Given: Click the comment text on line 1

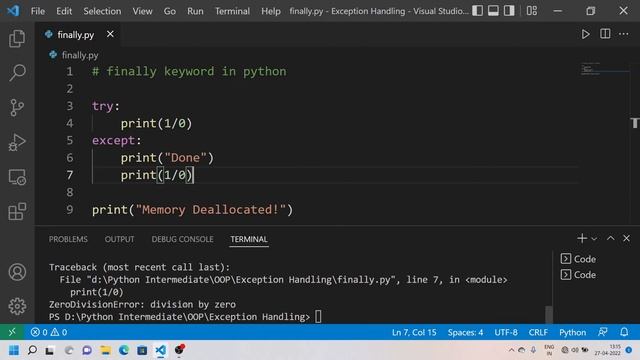Looking at the screenshot, I should [x=189, y=71].
